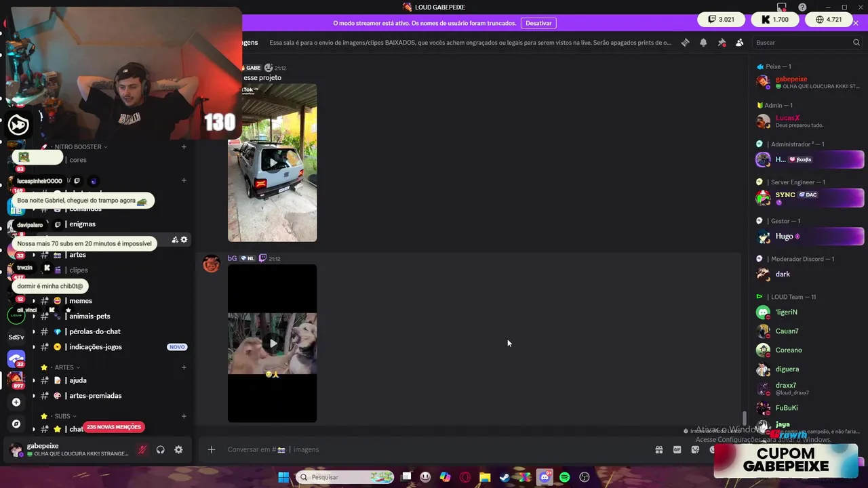Open the GIF picker
Image resolution: width=868 pixels, height=488 pixels.
point(677,449)
